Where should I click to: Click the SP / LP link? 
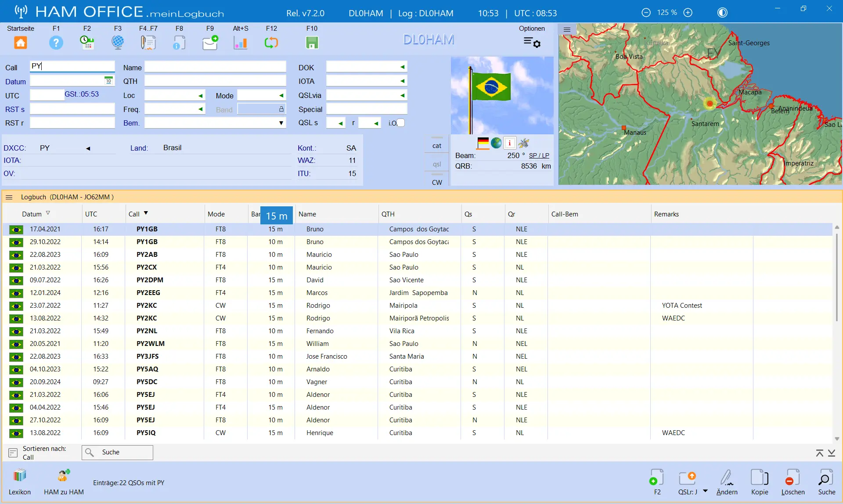539,155
